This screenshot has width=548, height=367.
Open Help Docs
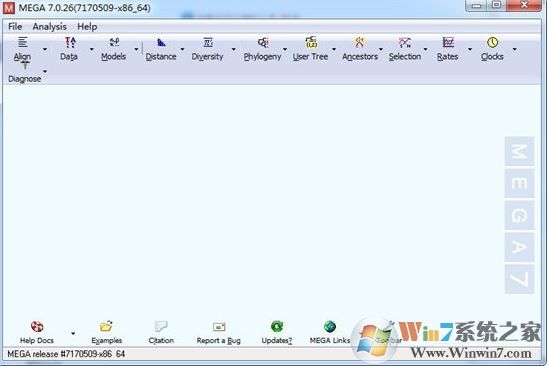37,333
